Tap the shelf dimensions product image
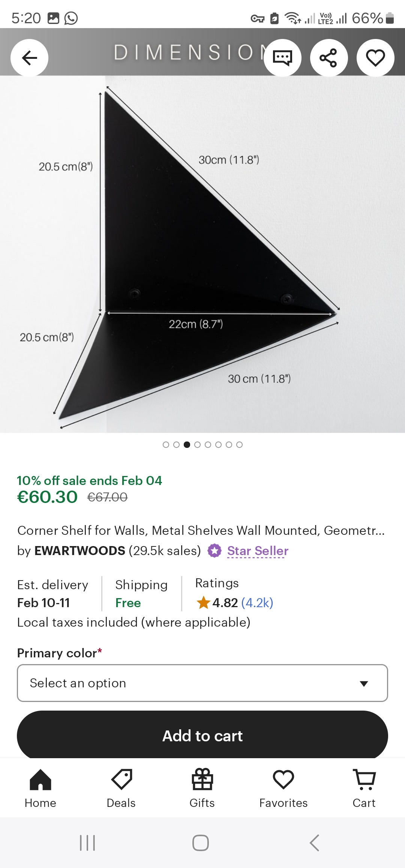Image resolution: width=405 pixels, height=868 pixels. click(x=202, y=255)
